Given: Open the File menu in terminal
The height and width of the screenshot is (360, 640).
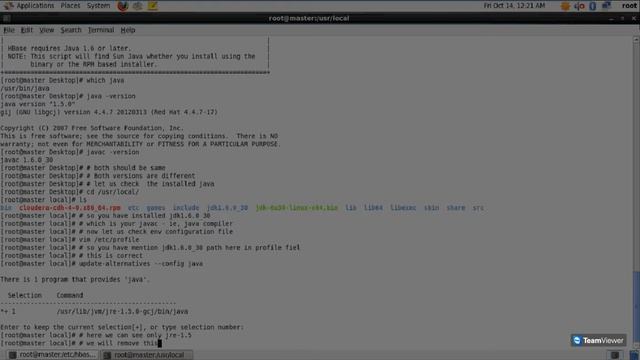Looking at the screenshot, I should 9,30.
